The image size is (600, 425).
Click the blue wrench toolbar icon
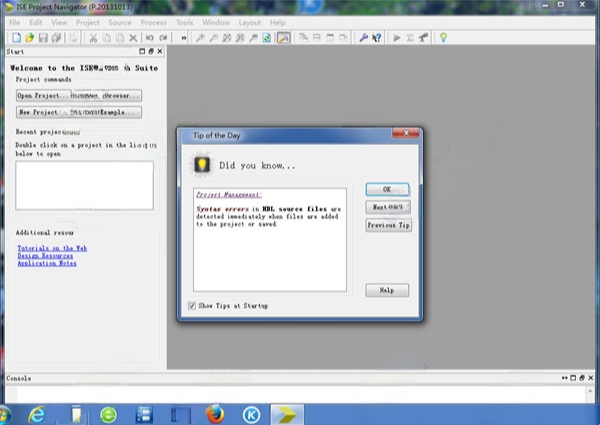pos(363,37)
